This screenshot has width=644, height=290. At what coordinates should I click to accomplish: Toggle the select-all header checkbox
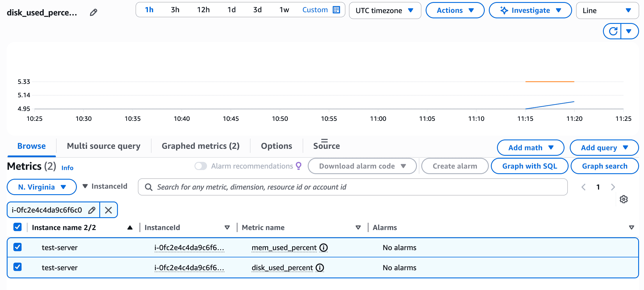point(17,227)
